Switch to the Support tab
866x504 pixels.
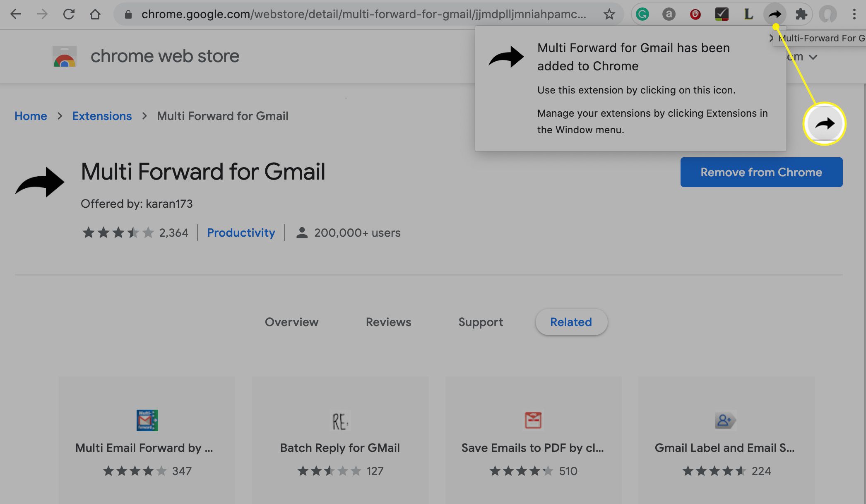pyautogui.click(x=481, y=322)
